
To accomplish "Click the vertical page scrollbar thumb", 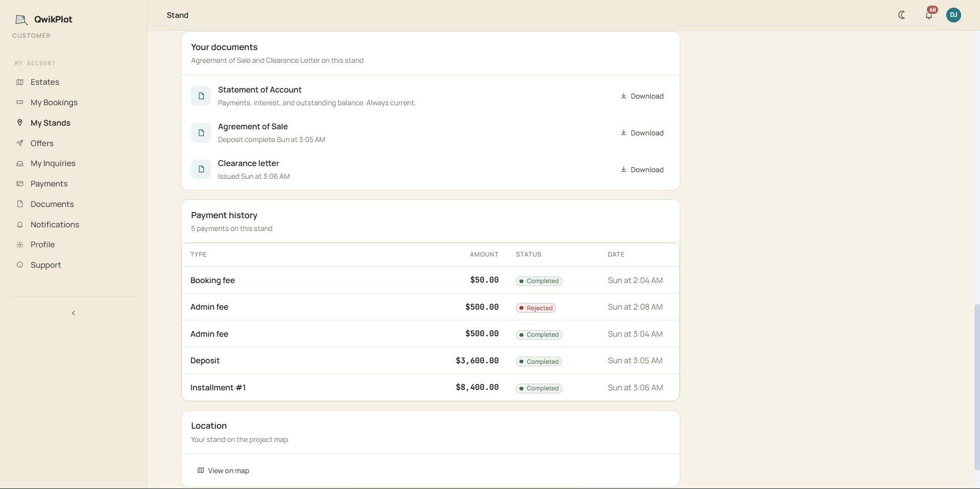I will pyautogui.click(x=977, y=387).
